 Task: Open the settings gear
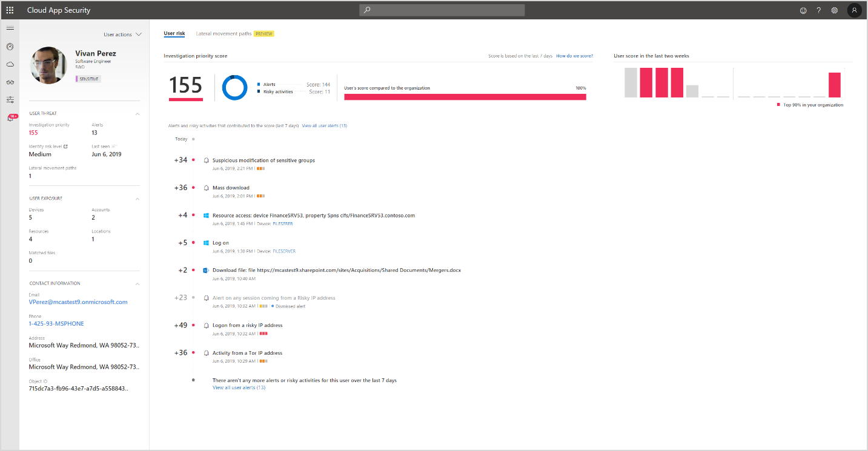pos(834,10)
